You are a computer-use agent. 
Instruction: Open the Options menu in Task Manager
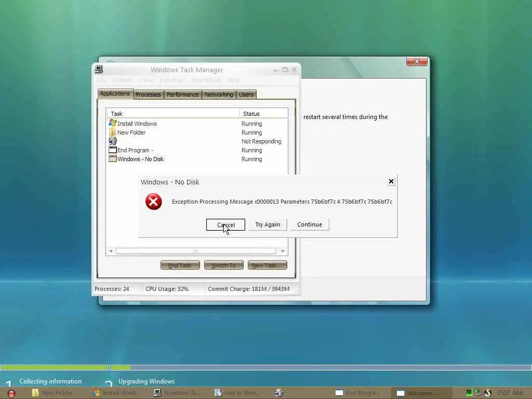[x=123, y=80]
